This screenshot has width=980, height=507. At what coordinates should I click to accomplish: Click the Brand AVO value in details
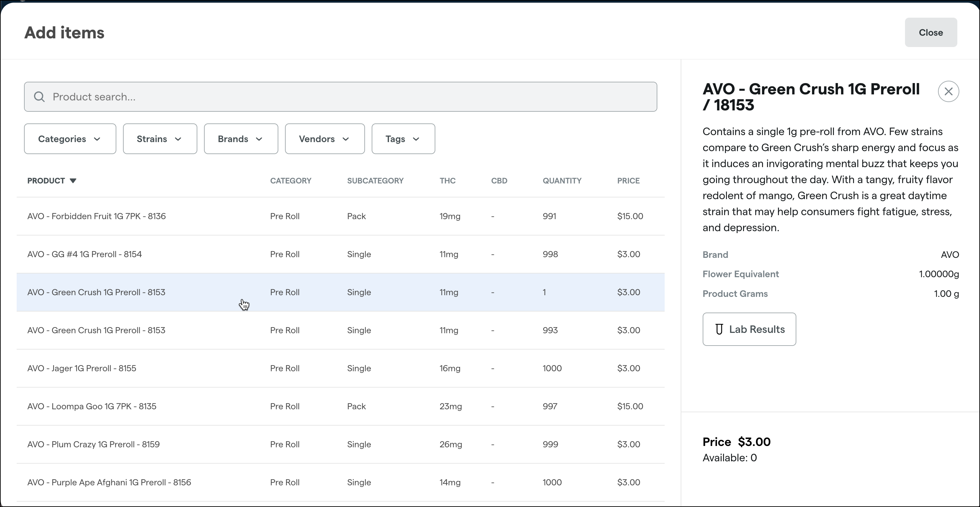(x=950, y=255)
